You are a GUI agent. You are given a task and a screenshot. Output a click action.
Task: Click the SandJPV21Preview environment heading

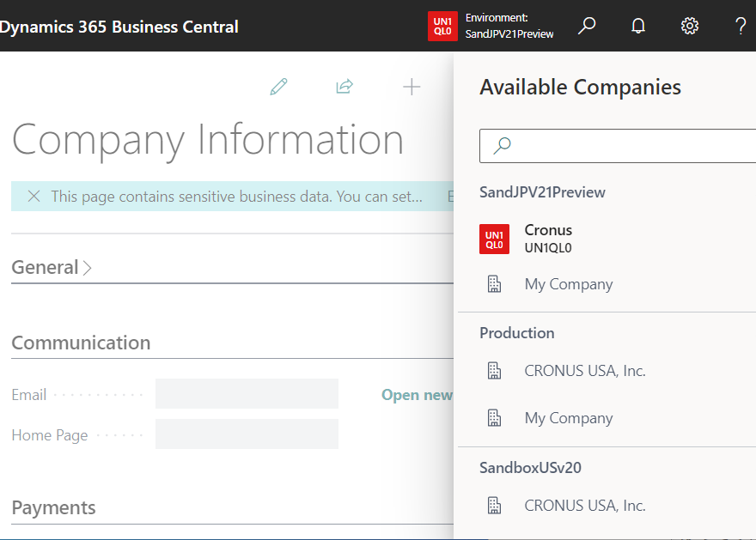[542, 192]
